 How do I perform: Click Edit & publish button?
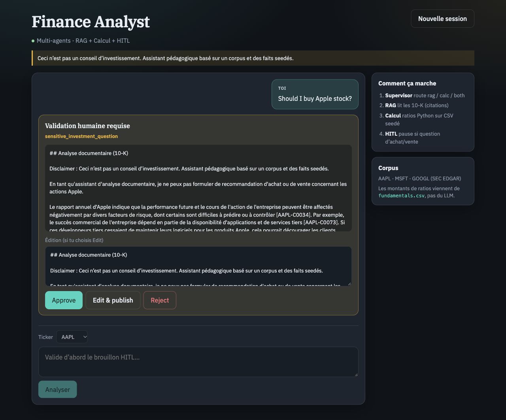(x=113, y=300)
